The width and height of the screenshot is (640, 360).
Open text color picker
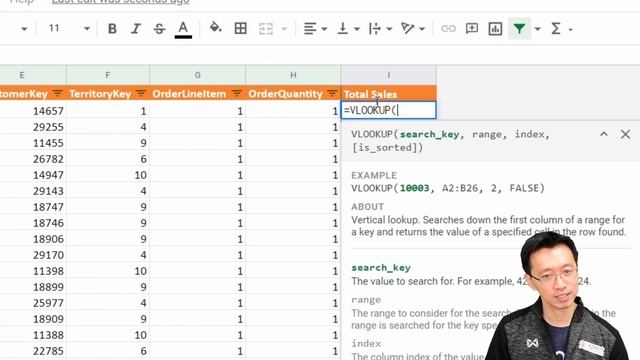point(183,29)
